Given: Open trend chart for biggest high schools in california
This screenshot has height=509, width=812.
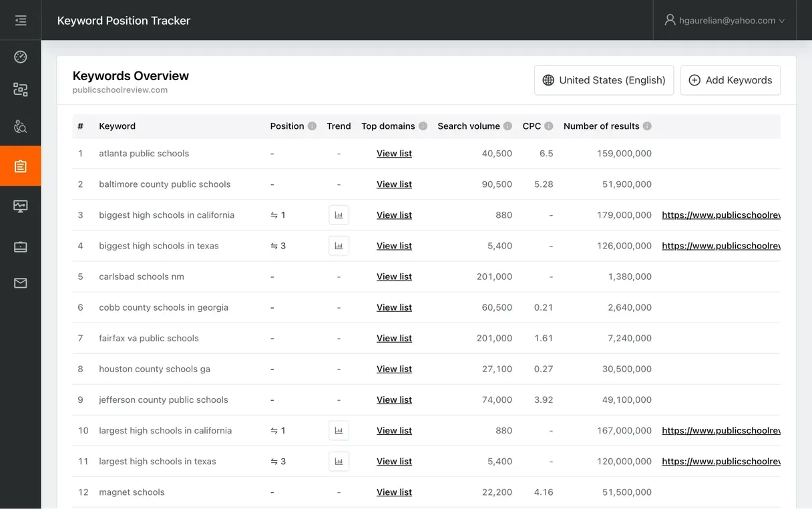Looking at the screenshot, I should pos(339,214).
